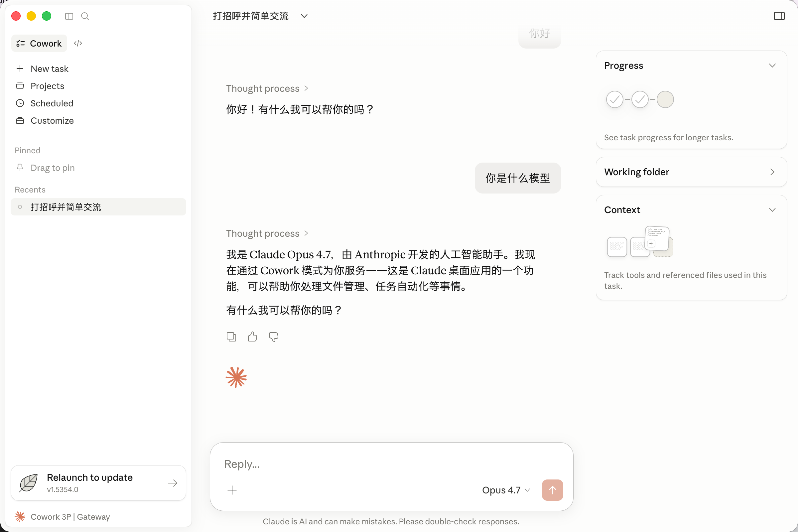Give the response a thumbs up
This screenshot has width=798, height=532.
click(x=252, y=336)
